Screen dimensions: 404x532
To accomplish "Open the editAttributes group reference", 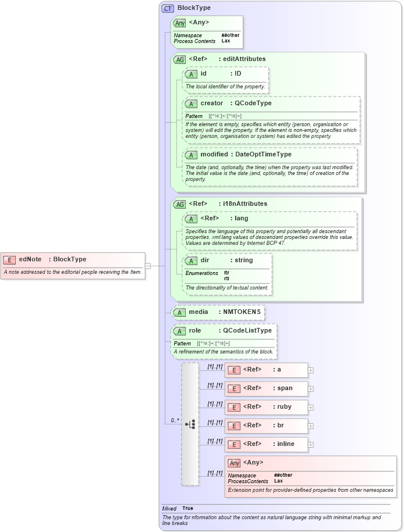I will 244,59.
